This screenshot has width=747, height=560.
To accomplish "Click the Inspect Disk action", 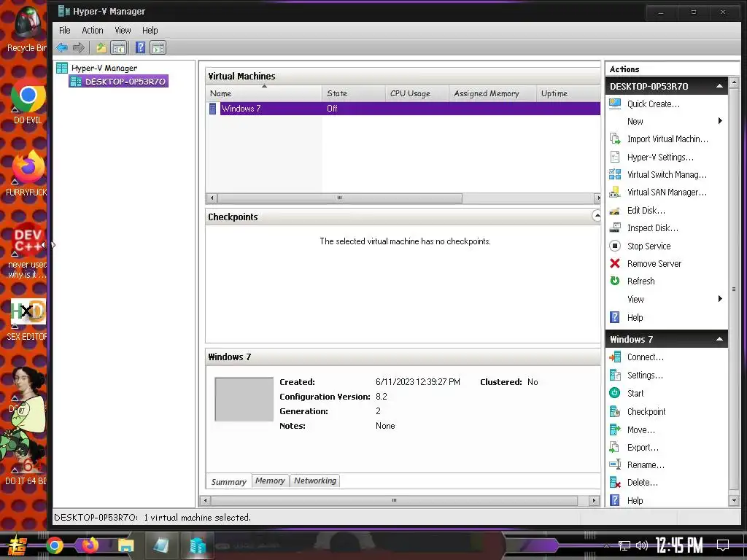I will [652, 228].
